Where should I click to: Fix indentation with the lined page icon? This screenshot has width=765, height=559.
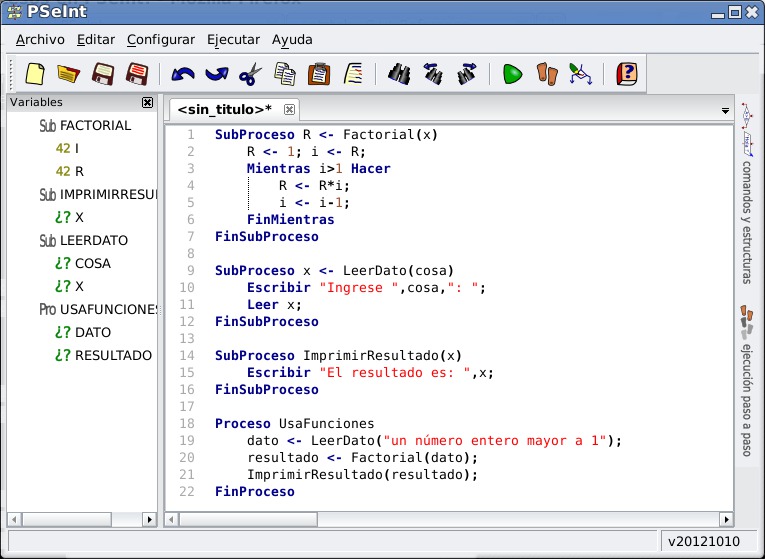pyautogui.click(x=353, y=74)
